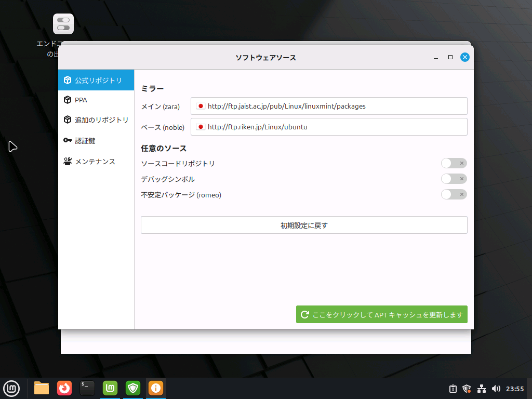This screenshot has width=532, height=399.
Task: Open the 追加のリポジトリ section
Action: pos(96,120)
